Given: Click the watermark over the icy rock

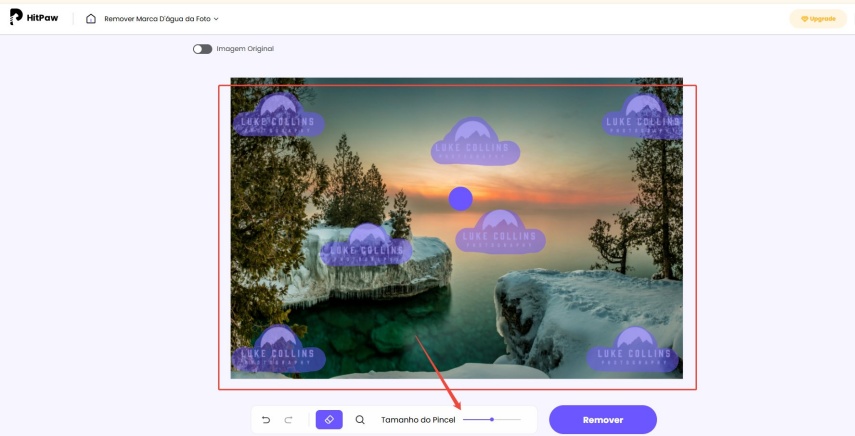Looking at the screenshot, I should click(x=366, y=245).
